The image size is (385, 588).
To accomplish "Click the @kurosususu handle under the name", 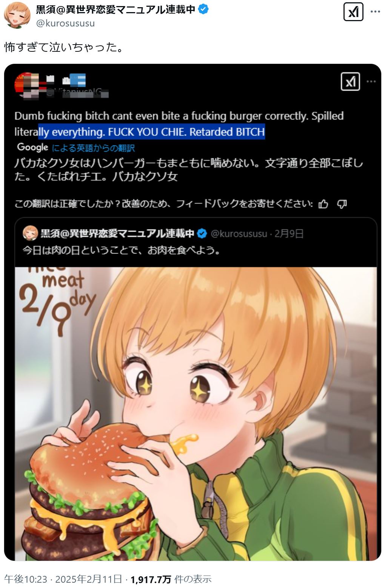I will (x=65, y=23).
